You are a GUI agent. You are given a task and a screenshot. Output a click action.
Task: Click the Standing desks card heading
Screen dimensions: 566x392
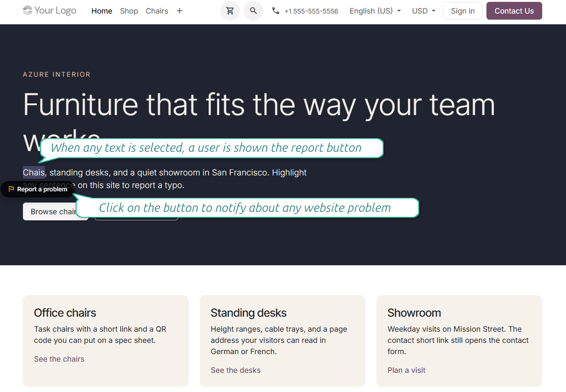point(249,312)
